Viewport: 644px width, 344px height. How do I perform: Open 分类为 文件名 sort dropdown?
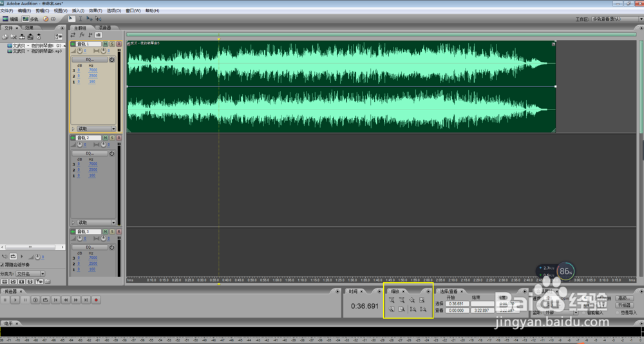click(x=30, y=274)
